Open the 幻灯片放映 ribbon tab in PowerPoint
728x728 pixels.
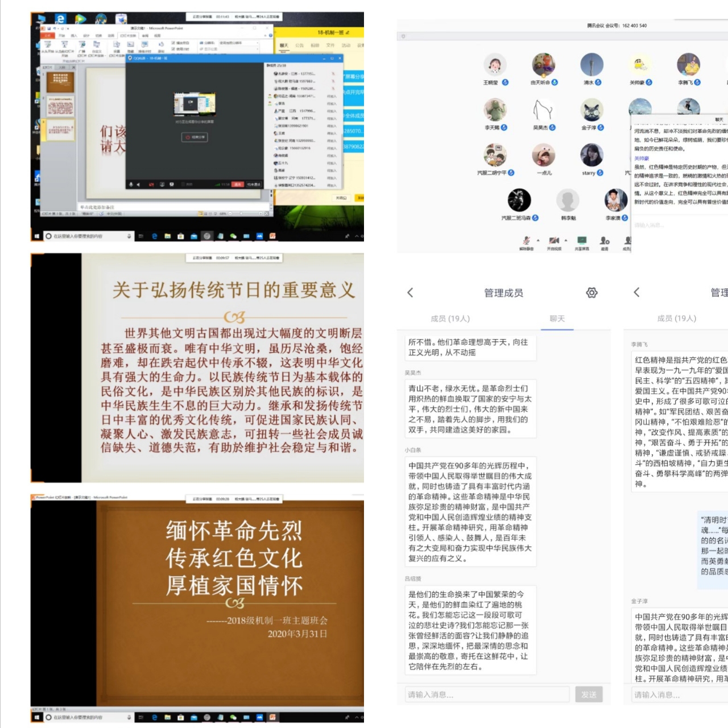[130, 36]
